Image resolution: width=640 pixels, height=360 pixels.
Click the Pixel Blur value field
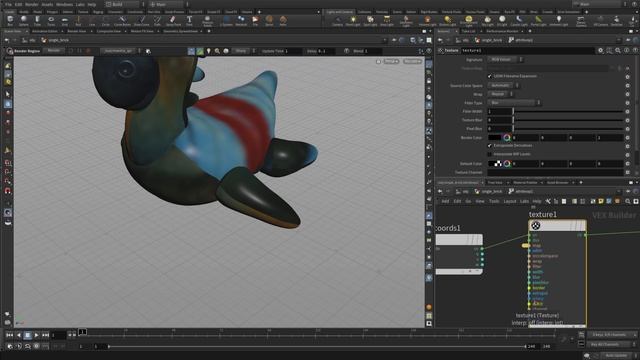point(500,129)
